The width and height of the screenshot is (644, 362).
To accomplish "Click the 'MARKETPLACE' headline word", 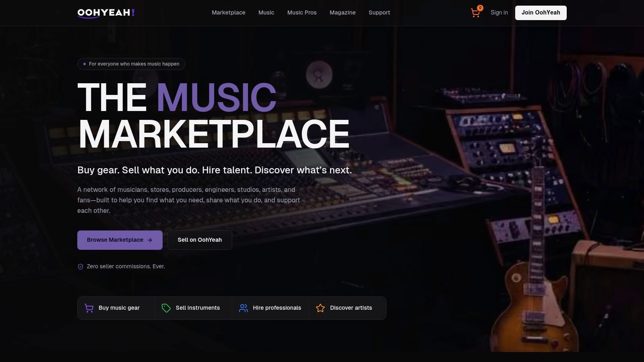I will (214, 134).
